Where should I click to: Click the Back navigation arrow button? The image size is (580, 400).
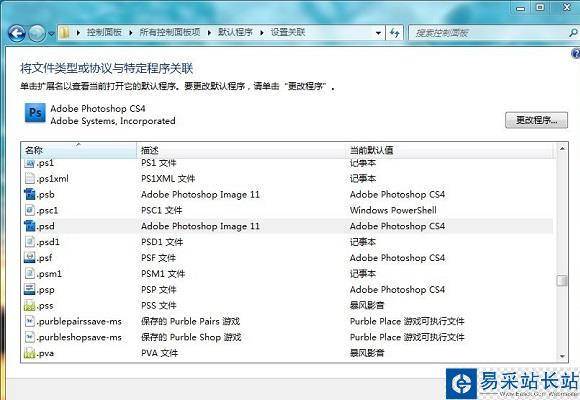(x=17, y=34)
